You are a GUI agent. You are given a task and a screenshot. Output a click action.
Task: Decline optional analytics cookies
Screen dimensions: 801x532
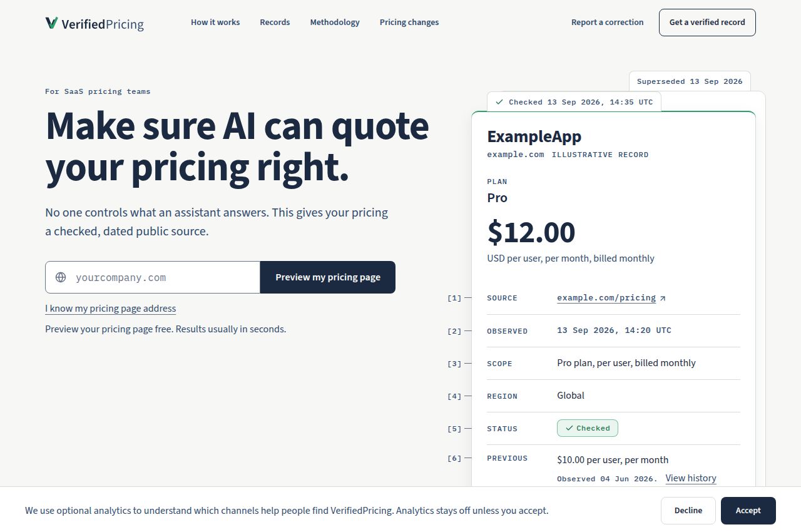688,511
